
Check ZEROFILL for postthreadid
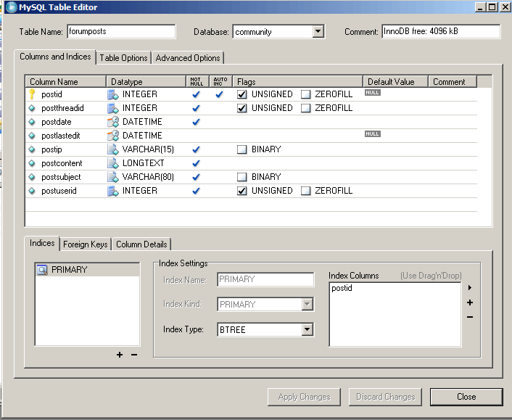(x=305, y=108)
